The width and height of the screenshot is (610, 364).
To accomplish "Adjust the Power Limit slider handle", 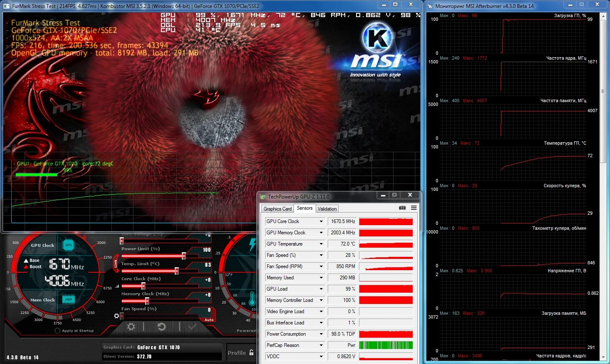I will [184, 256].
